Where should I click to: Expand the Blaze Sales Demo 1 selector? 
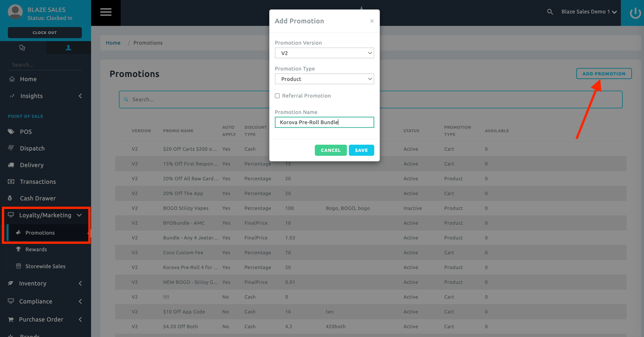(588, 12)
